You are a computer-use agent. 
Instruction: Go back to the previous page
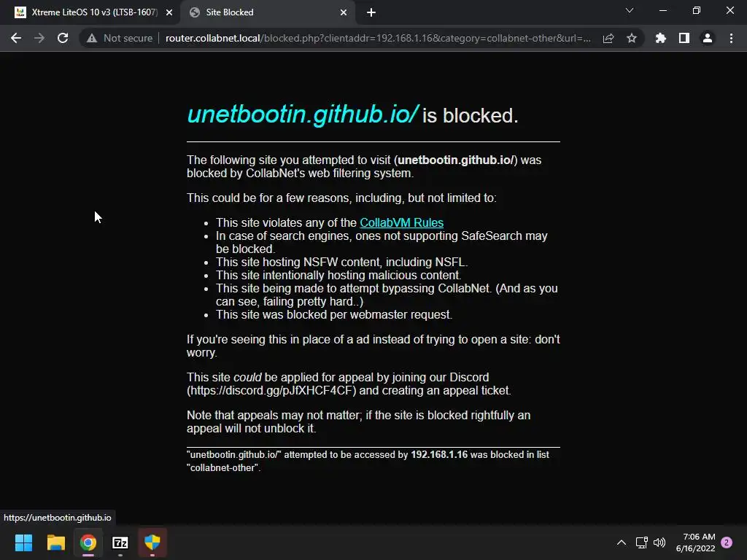tap(16, 38)
